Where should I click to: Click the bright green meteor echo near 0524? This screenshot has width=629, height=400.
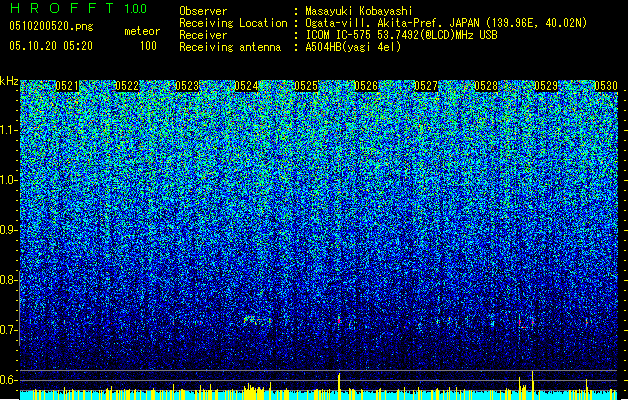pyautogui.click(x=256, y=320)
